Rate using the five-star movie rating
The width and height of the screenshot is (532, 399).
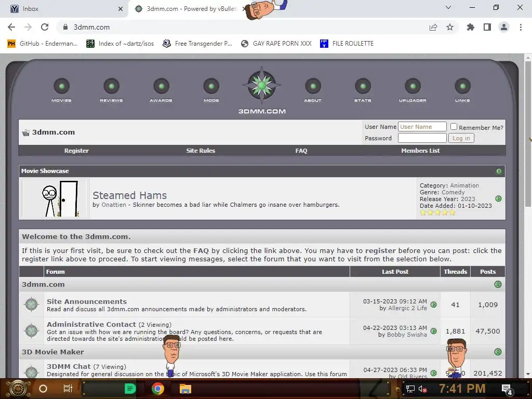(x=437, y=212)
